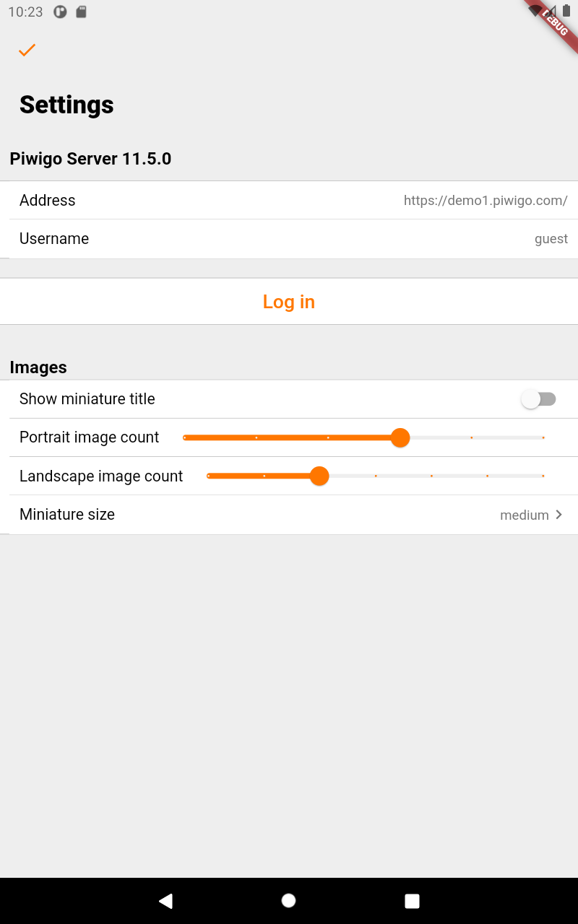Set Landscape image count to last tick
This screenshot has width=578, height=924.
[x=543, y=476]
